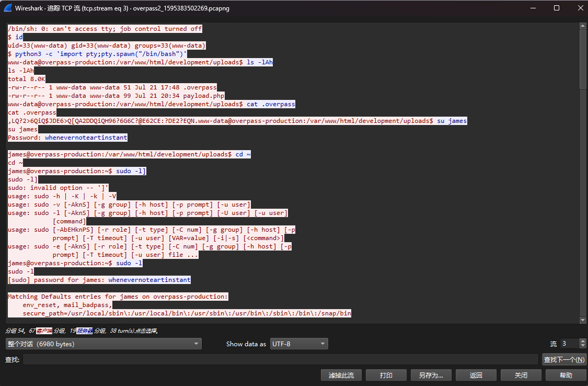Click the 'Matching Defaults entries for james' line
This screenshot has width=588, height=386.
118,297
